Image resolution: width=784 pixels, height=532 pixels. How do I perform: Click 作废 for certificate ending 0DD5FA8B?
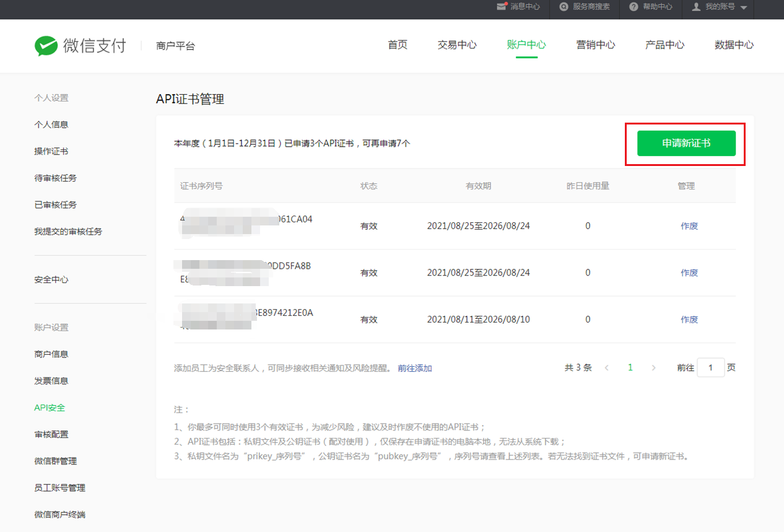[689, 273]
